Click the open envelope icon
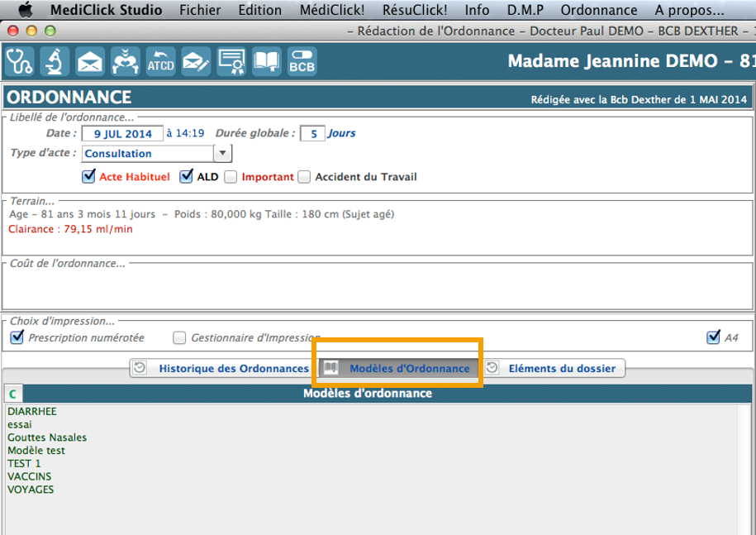The width and height of the screenshot is (756, 535). [90, 62]
